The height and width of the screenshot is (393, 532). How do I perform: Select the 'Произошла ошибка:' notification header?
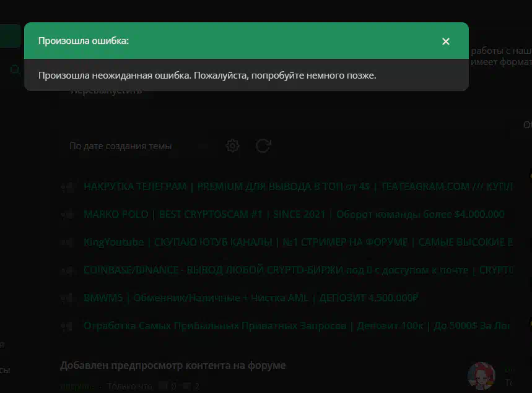pyautogui.click(x=84, y=41)
